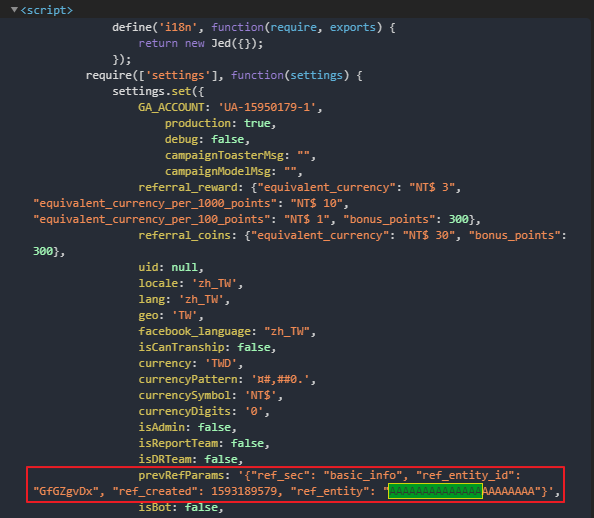Click the AAAA ref_entity value

pyautogui.click(x=462, y=491)
